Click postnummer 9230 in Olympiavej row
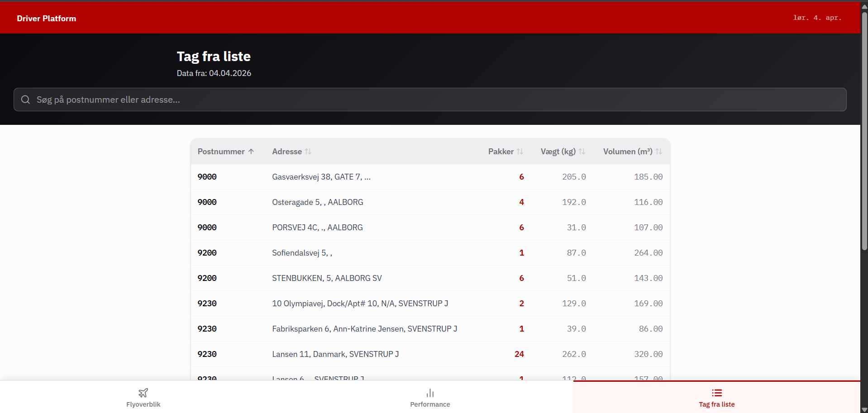This screenshot has width=868, height=413. [x=207, y=304]
